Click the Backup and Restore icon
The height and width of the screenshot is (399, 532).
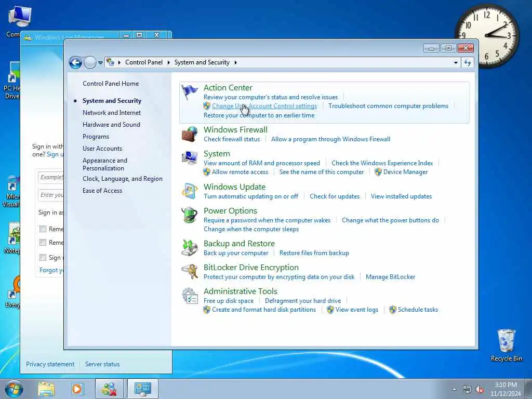pos(189,248)
